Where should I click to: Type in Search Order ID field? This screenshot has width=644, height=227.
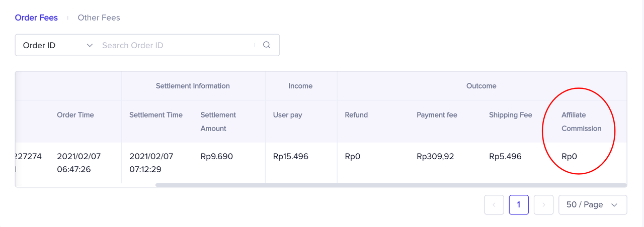(176, 45)
